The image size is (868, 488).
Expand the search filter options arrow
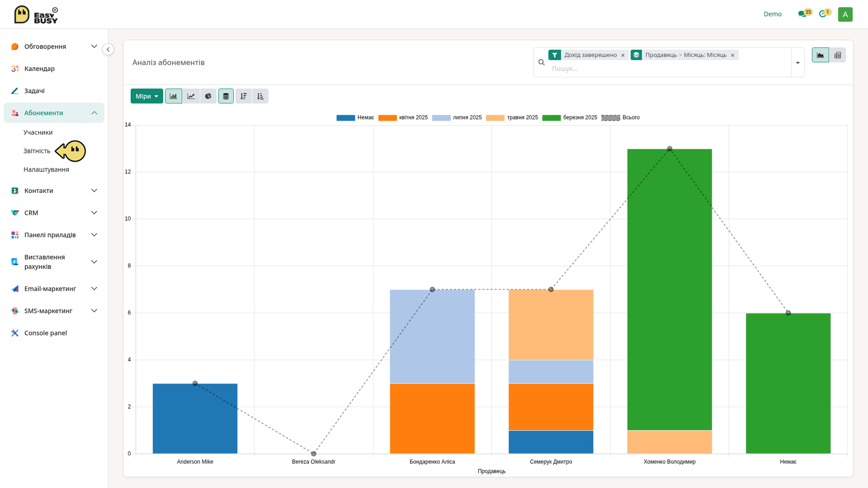(x=798, y=63)
